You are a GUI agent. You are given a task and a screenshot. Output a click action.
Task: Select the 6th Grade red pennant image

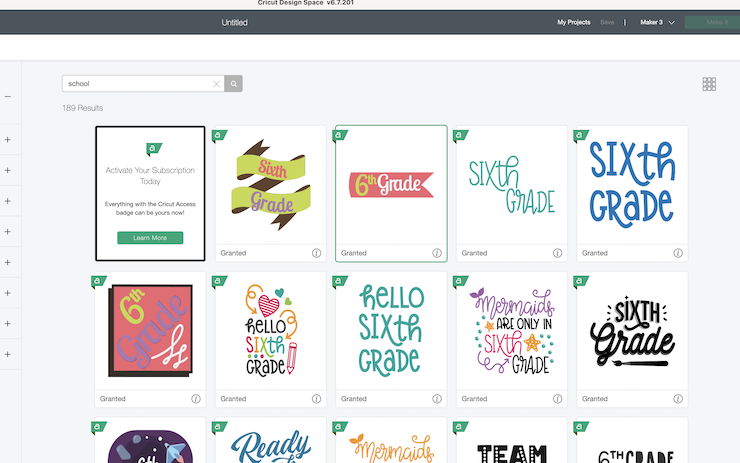pyautogui.click(x=391, y=185)
